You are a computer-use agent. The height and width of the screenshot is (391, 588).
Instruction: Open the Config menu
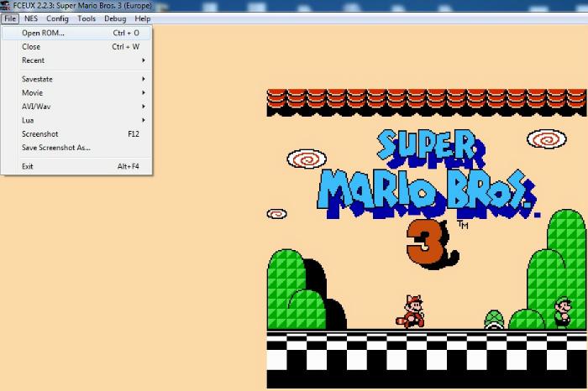(x=57, y=18)
